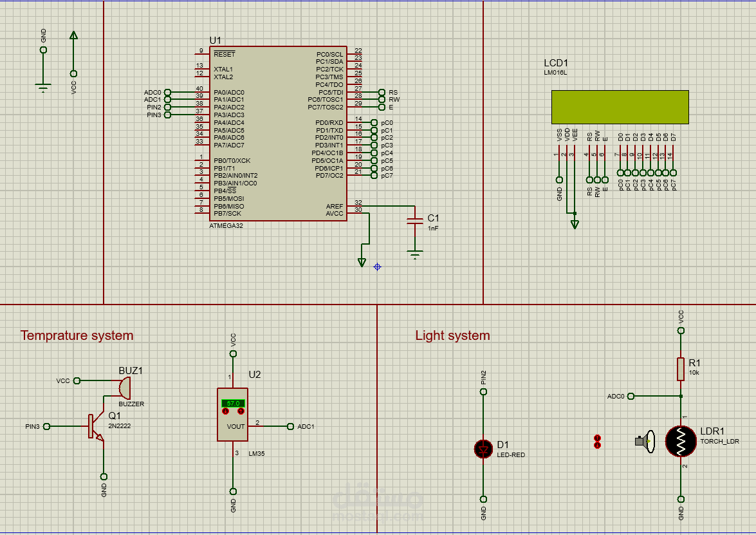
Task: Select the D1 red LED symbol
Action: click(x=484, y=449)
